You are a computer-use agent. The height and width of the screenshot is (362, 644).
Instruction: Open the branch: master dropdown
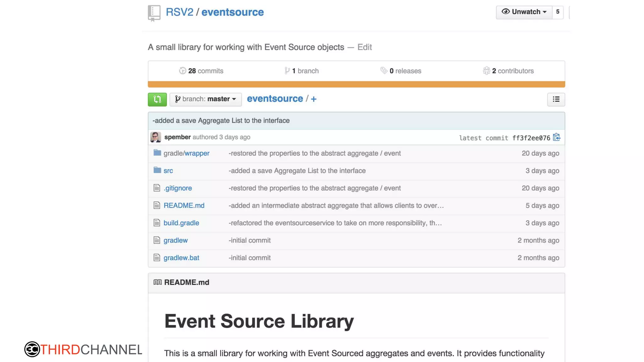[x=205, y=99]
